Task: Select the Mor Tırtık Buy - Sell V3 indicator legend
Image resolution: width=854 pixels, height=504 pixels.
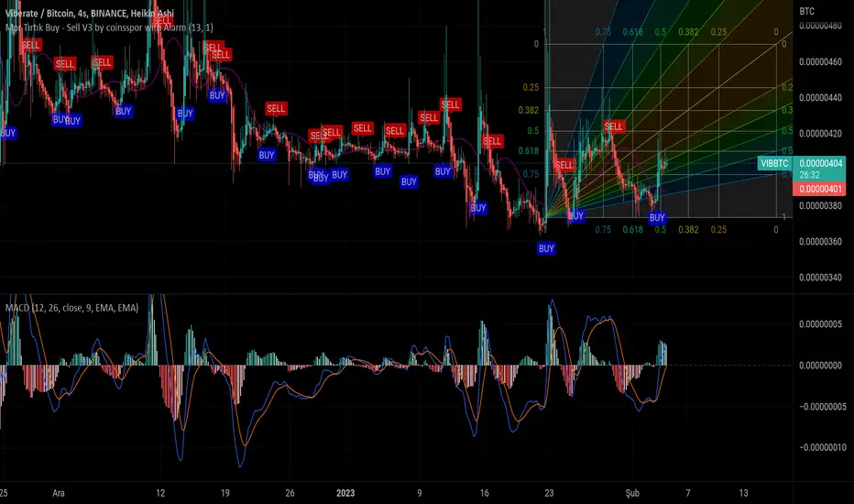Action: tap(109, 27)
